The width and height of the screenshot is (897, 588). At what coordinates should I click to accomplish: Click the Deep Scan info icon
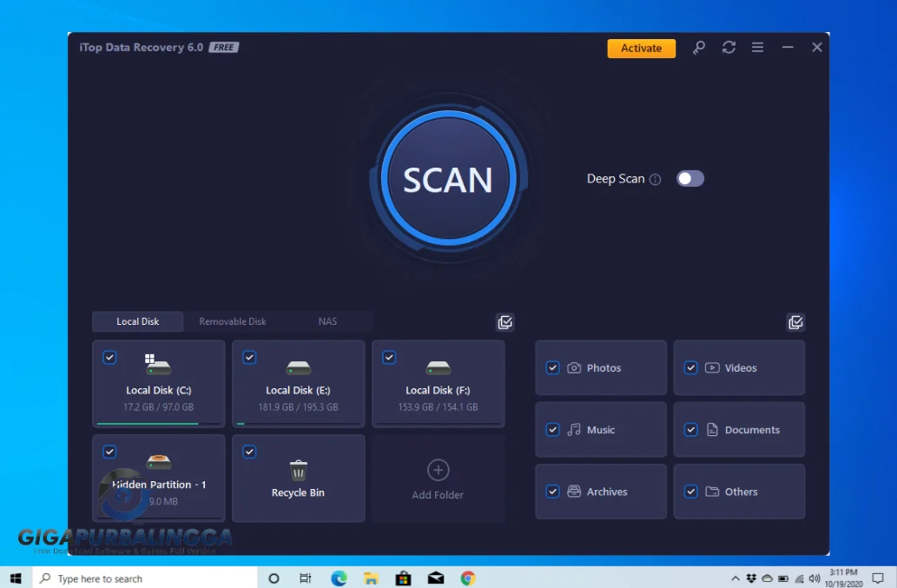(656, 180)
